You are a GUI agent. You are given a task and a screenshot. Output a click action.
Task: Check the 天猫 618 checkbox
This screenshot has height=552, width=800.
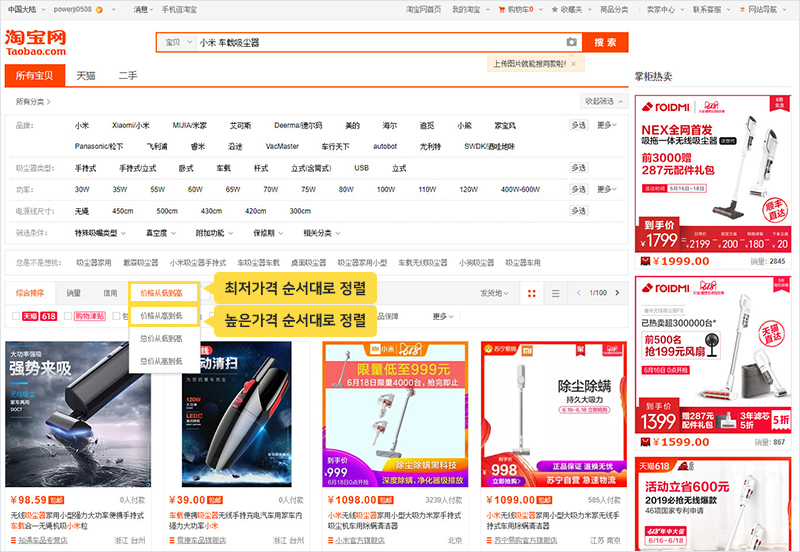pos(16,316)
